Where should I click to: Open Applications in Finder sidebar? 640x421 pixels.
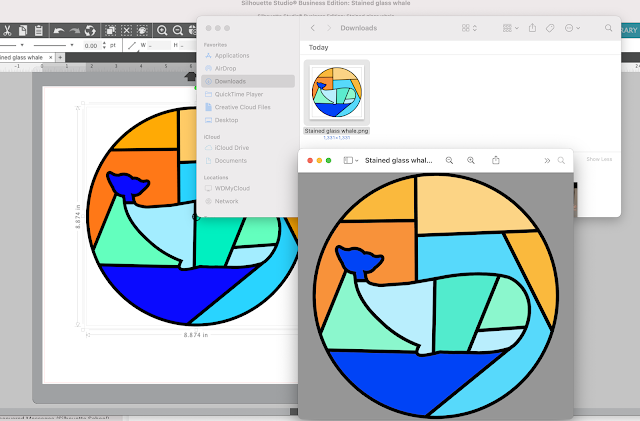click(x=248, y=56)
